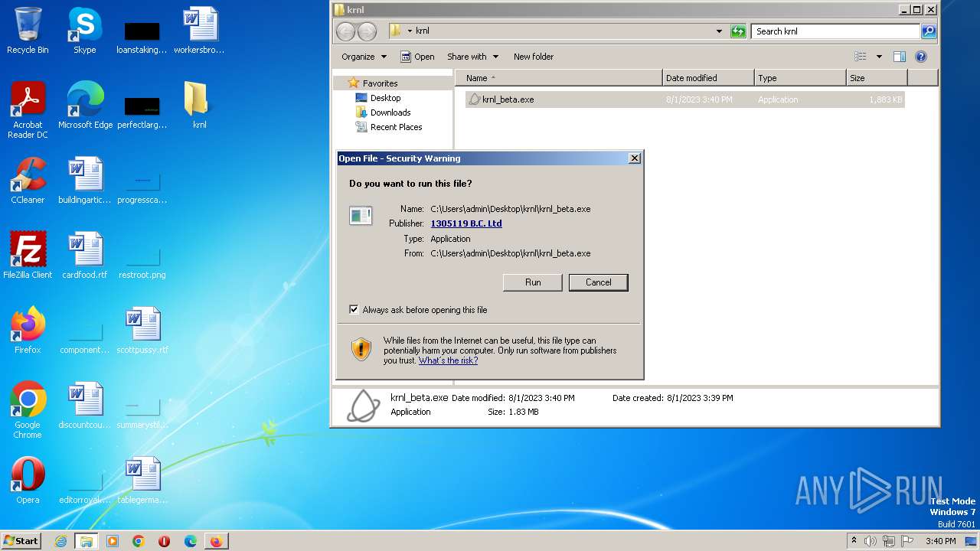Click Edge icon in taskbar
Viewport: 980px width, 551px height.
[191, 541]
